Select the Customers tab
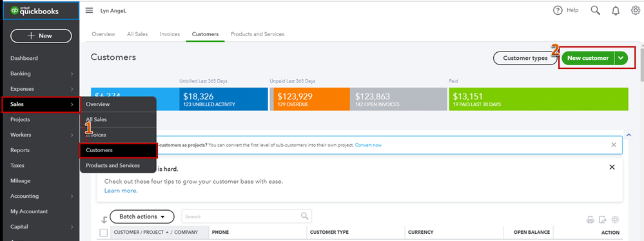644x241 pixels. click(206, 34)
